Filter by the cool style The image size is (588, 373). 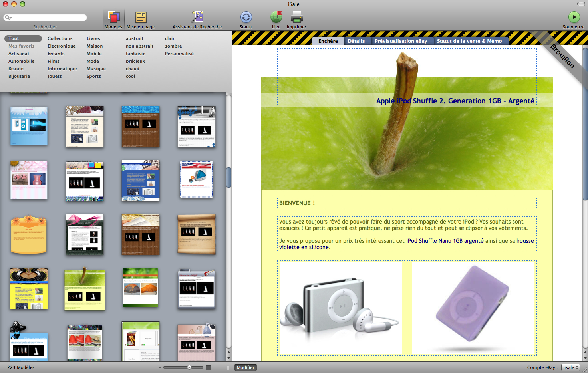click(x=131, y=76)
